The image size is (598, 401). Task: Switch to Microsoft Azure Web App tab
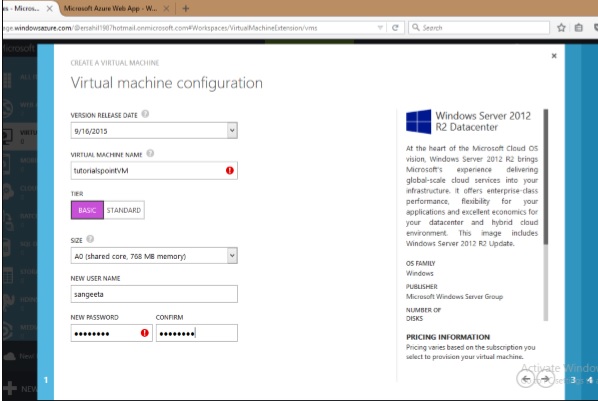coord(111,8)
